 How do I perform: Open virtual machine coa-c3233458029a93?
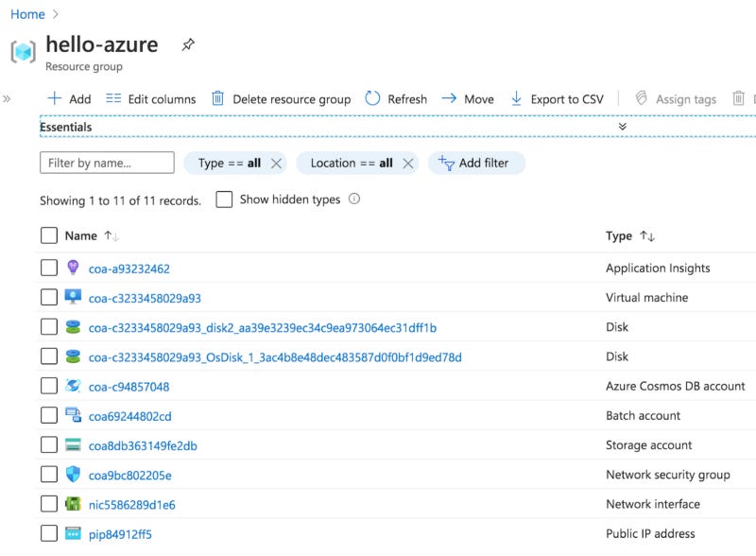[x=145, y=298]
